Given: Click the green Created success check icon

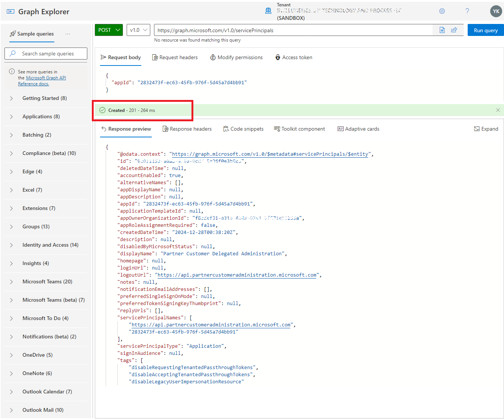Looking at the screenshot, I should coord(102,110).
